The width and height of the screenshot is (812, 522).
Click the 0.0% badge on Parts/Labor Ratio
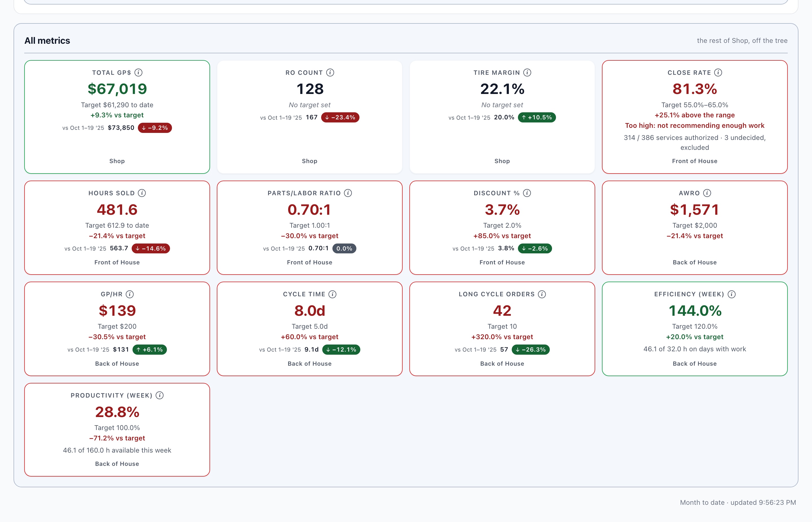pyautogui.click(x=344, y=249)
